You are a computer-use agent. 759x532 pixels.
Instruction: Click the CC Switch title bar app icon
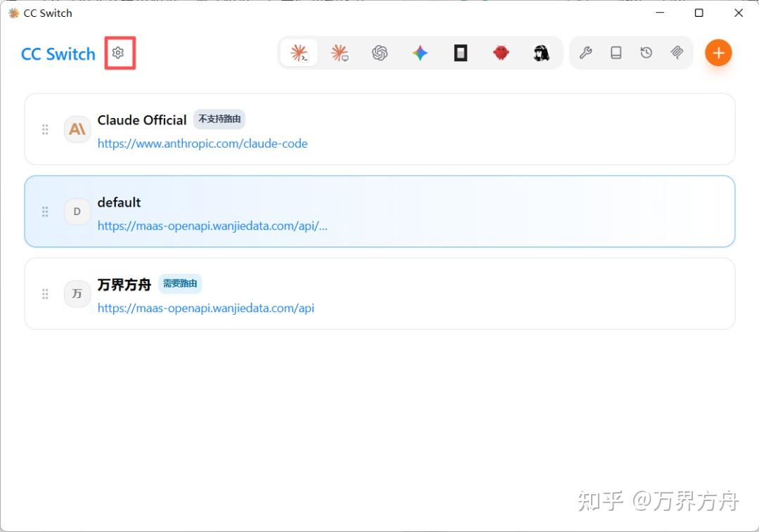pyautogui.click(x=14, y=13)
